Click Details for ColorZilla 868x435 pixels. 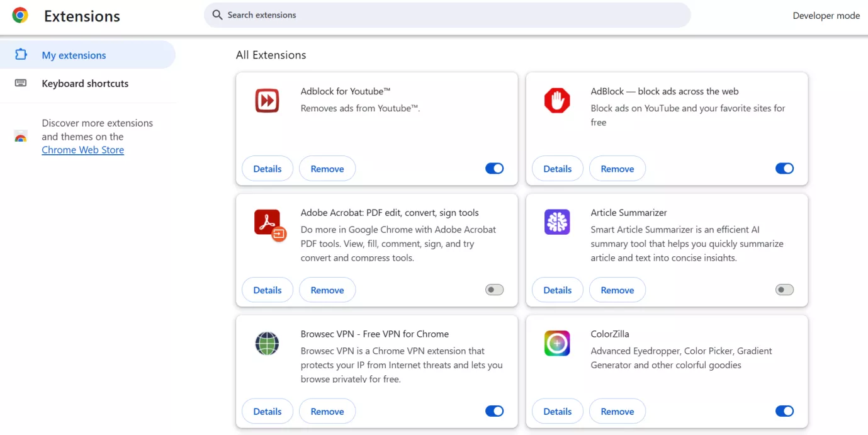556,410
